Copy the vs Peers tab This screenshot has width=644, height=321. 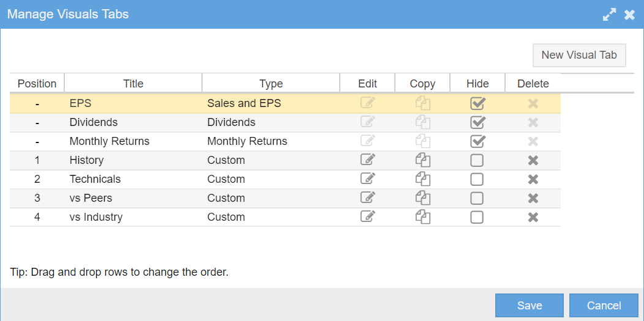(422, 198)
